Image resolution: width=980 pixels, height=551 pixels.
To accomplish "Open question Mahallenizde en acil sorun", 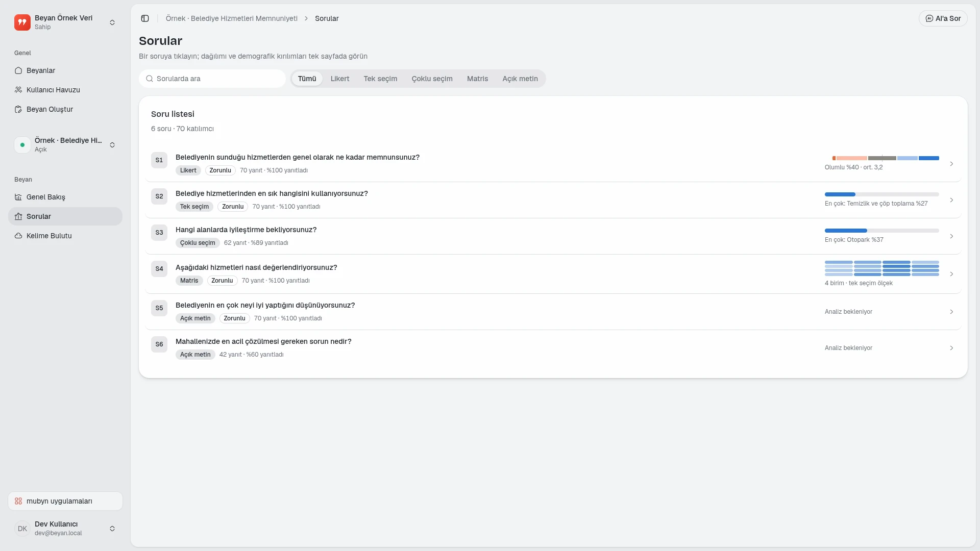I will 263,341.
